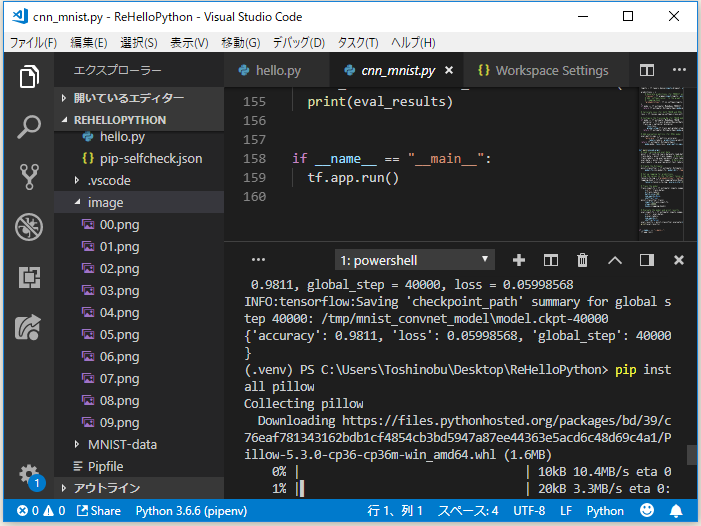
Task: Select Python 3.6.6 (pipenv) interpreter
Action: [191, 510]
